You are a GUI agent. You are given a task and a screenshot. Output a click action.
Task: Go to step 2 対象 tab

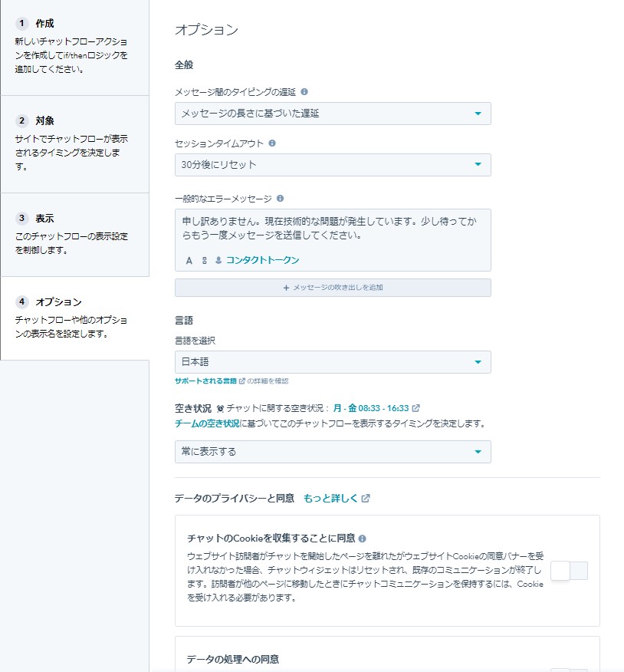pos(74,144)
